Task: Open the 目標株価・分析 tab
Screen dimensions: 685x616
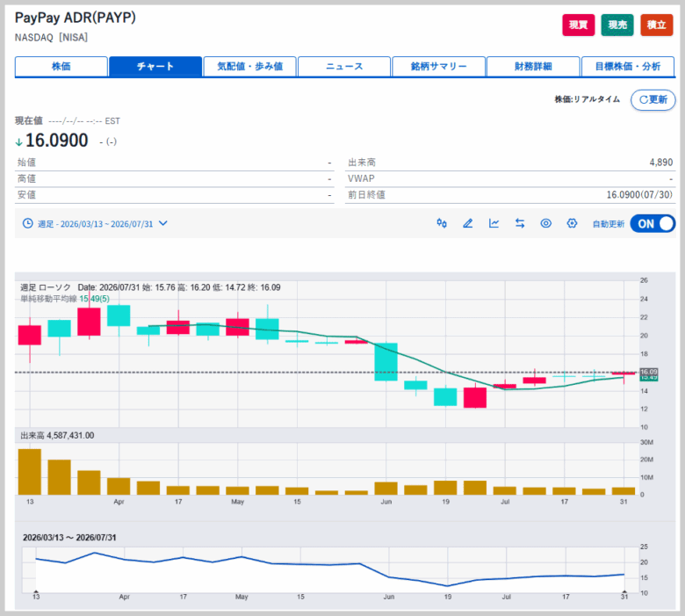Action: (628, 67)
